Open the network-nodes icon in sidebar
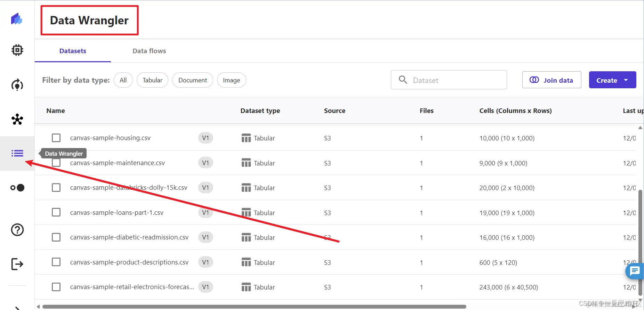The height and width of the screenshot is (310, 644). [17, 119]
